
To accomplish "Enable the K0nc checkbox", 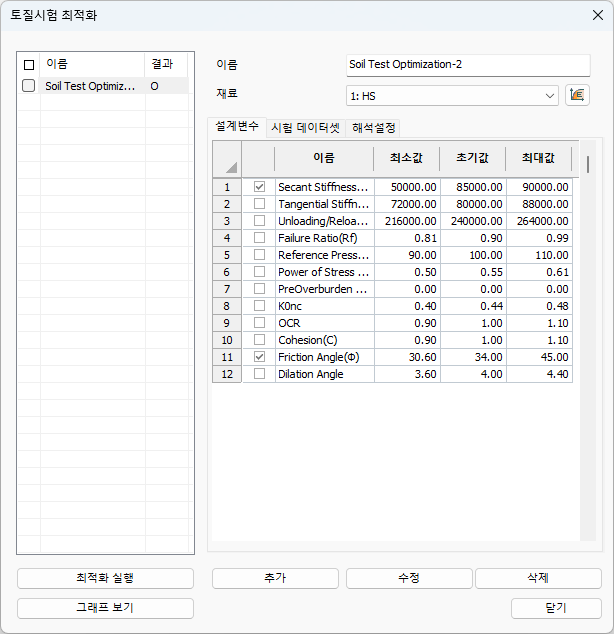I will [259, 306].
